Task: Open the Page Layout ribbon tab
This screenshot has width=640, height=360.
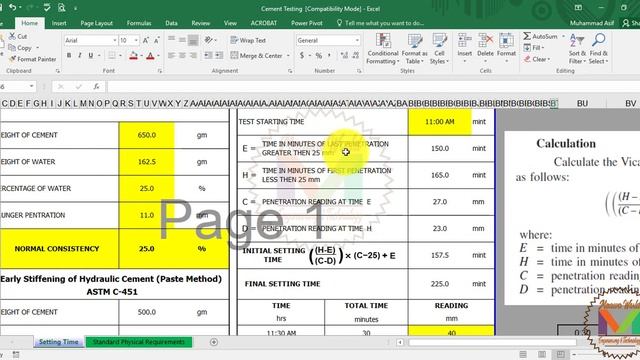Action: 96,23
